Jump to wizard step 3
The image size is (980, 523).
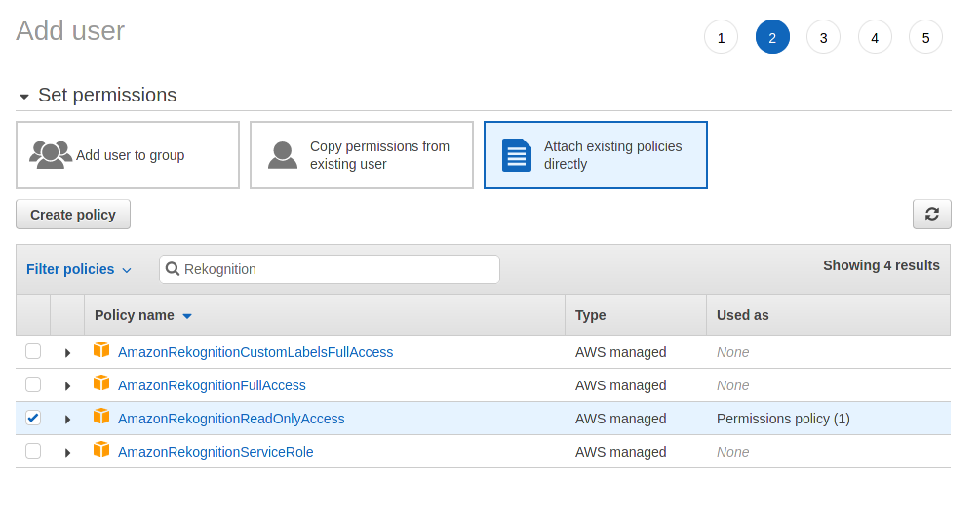[823, 37]
